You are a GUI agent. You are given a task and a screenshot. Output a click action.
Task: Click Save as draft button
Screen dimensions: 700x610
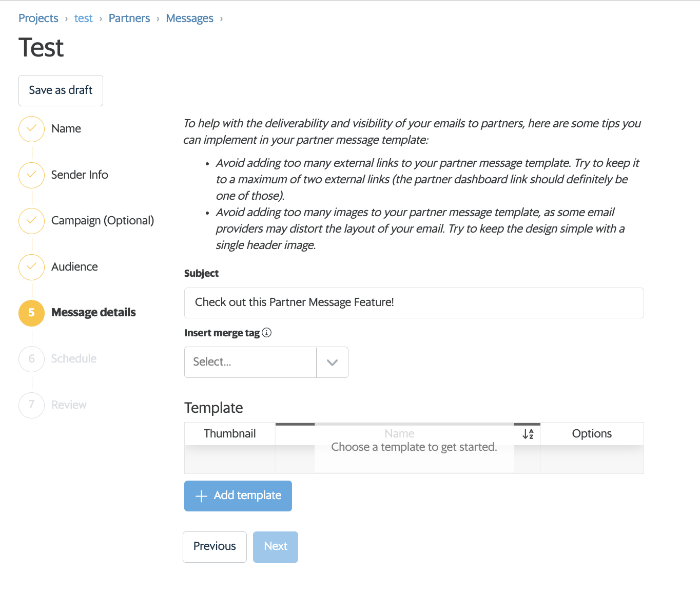click(61, 90)
